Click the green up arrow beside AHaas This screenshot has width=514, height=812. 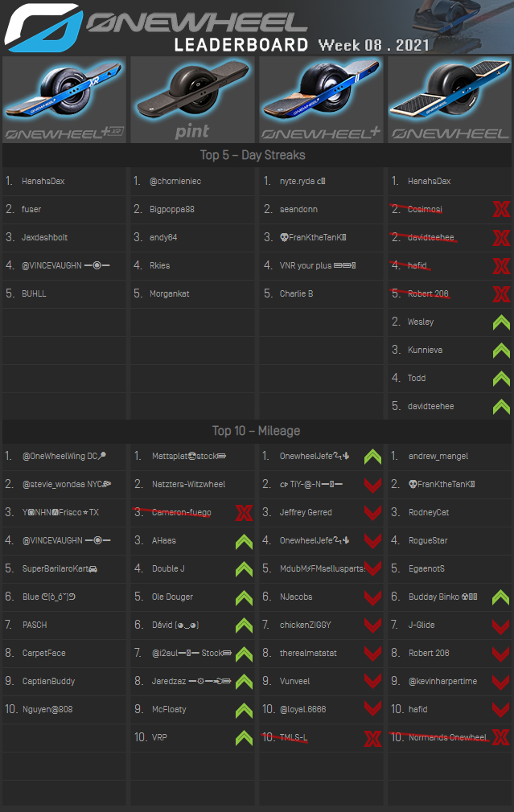click(244, 541)
